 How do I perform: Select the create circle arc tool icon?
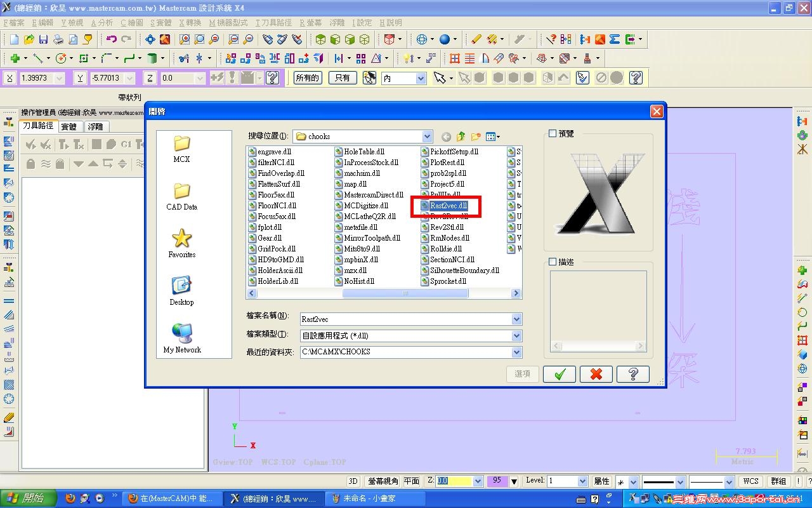(x=61, y=58)
